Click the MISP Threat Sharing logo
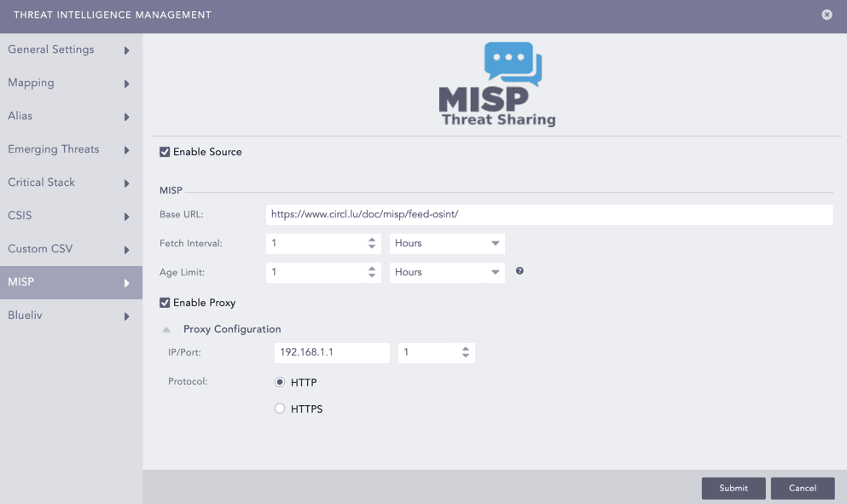The image size is (847, 504). (x=497, y=84)
